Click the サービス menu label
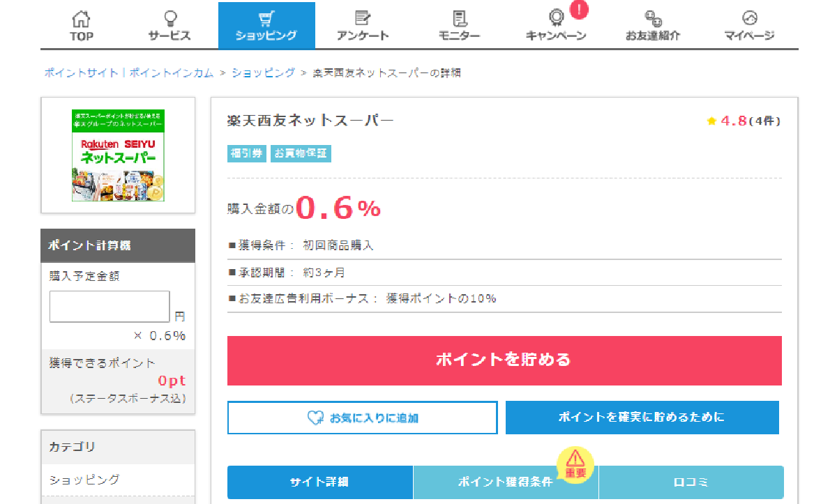 pos(169,36)
